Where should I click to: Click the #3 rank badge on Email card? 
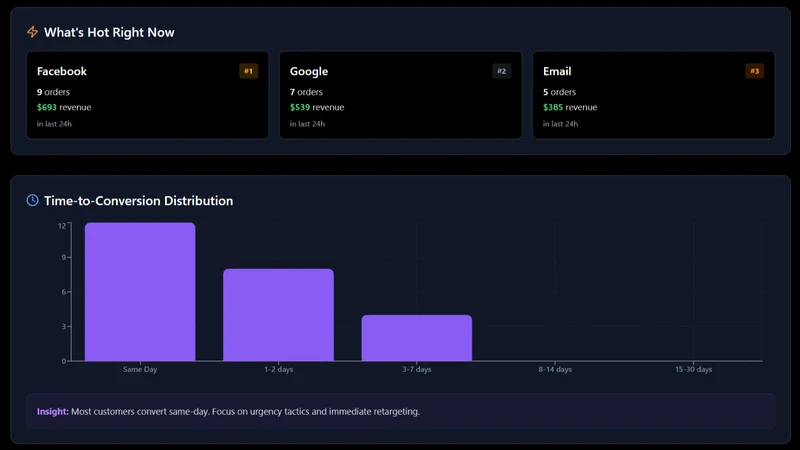tap(755, 71)
